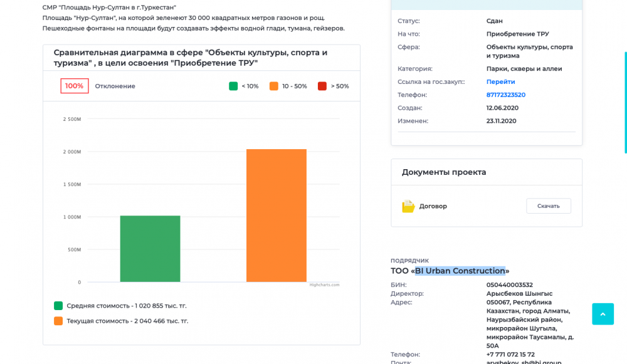
Task: Toggle the Средняя стоимость series label
Action: coord(127,306)
